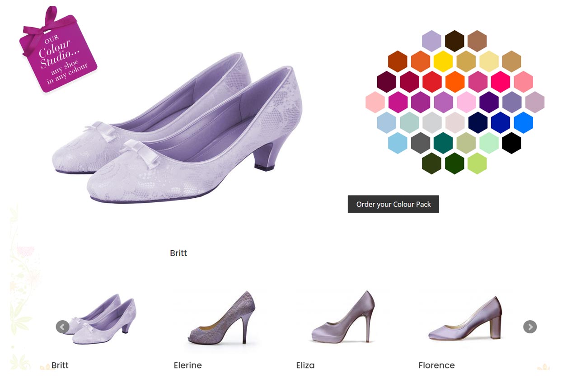Choose the pale yellow colour hexagon

[x=489, y=61]
